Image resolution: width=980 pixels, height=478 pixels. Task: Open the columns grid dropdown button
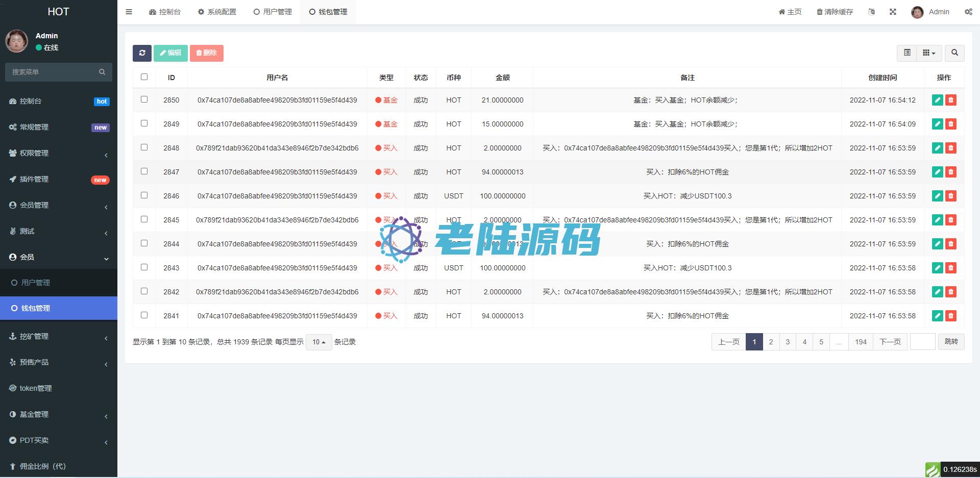pyautogui.click(x=929, y=53)
